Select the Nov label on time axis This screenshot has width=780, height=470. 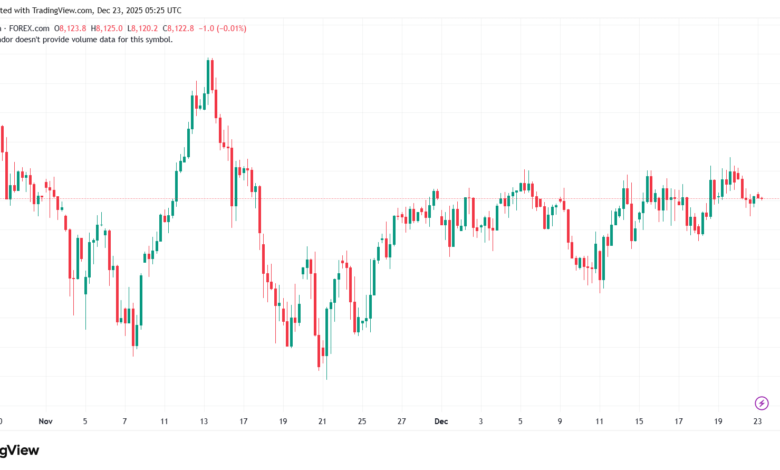44,422
